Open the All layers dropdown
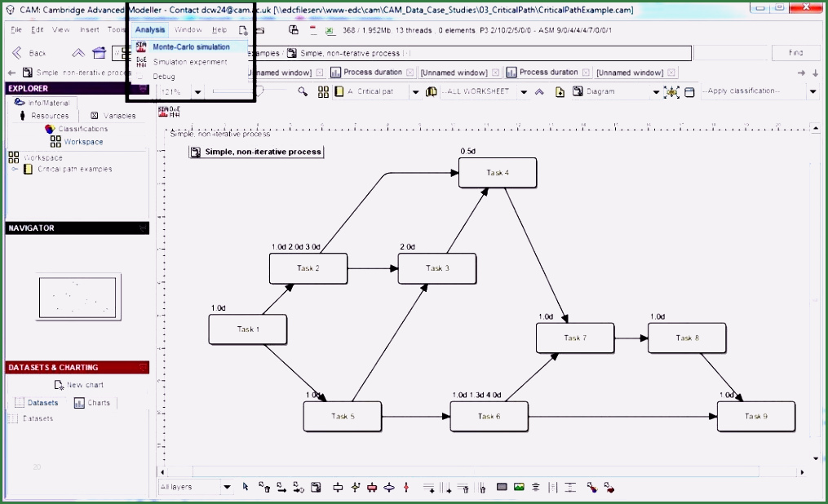The image size is (828, 504). coord(227,487)
